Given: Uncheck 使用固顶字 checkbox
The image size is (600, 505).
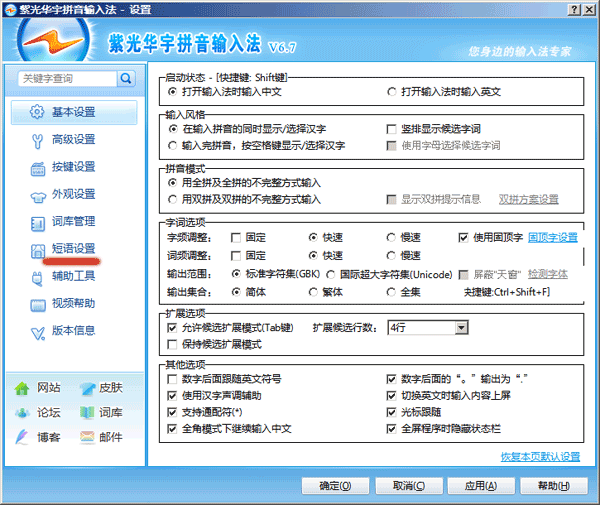Looking at the screenshot, I should [x=463, y=238].
